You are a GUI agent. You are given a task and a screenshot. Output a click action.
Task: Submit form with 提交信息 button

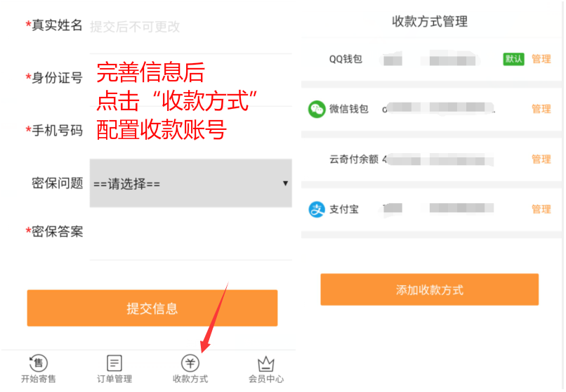pos(152,308)
